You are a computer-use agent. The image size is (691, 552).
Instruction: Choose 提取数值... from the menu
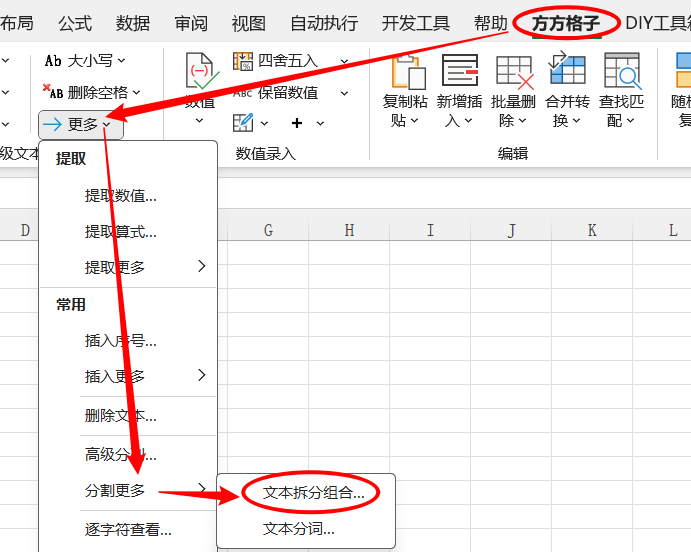(x=128, y=195)
